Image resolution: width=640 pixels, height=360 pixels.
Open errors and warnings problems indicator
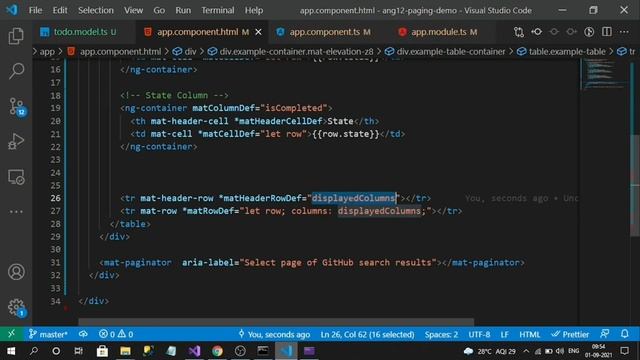(116, 334)
